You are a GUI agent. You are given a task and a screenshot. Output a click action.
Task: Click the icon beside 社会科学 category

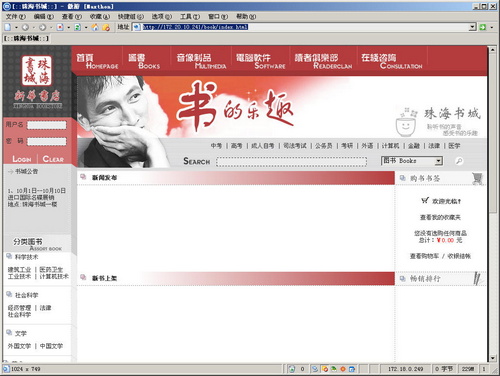9,294
